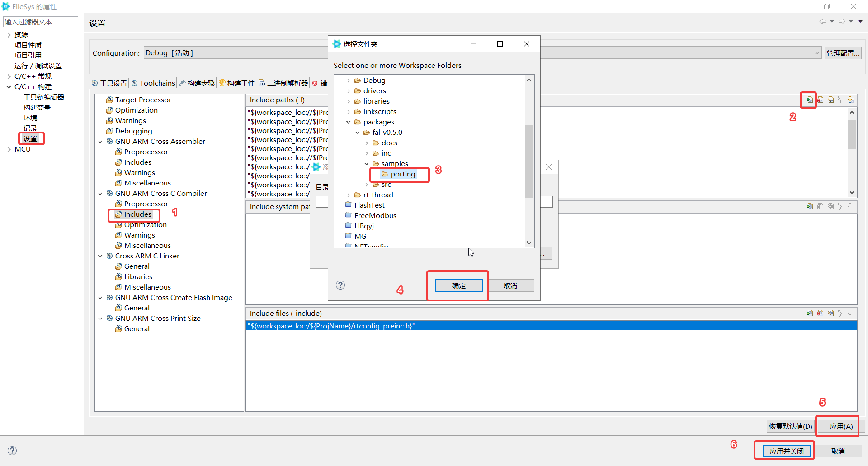Move the selected include path down
This screenshot has height=466, width=868.
point(852,100)
